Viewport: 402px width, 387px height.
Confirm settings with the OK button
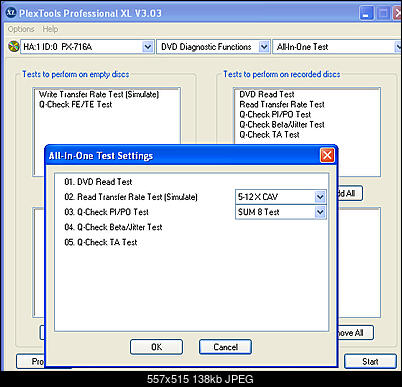156,347
